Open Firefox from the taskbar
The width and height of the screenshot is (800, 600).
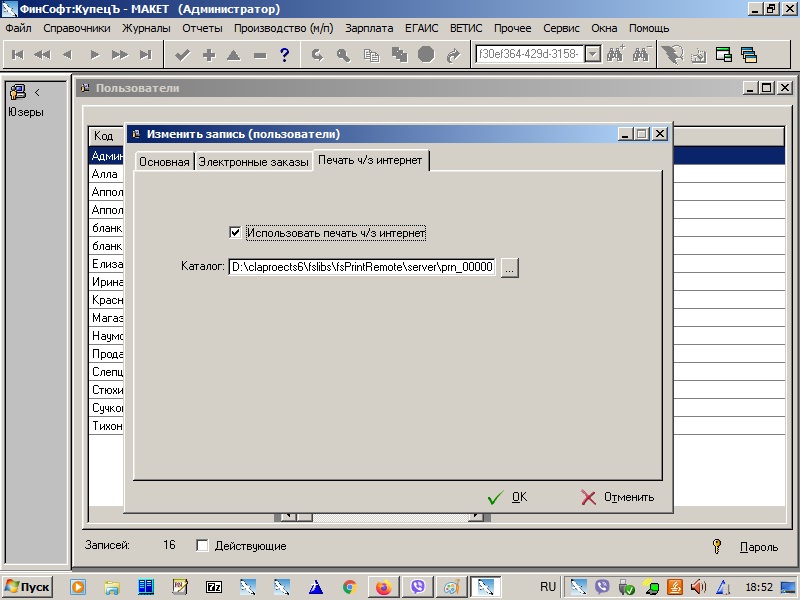click(383, 587)
